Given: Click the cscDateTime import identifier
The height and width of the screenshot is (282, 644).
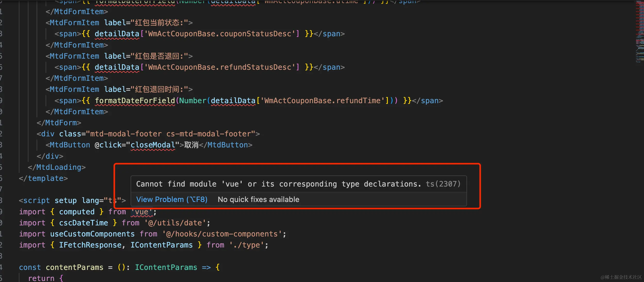Looking at the screenshot, I should click(83, 223).
